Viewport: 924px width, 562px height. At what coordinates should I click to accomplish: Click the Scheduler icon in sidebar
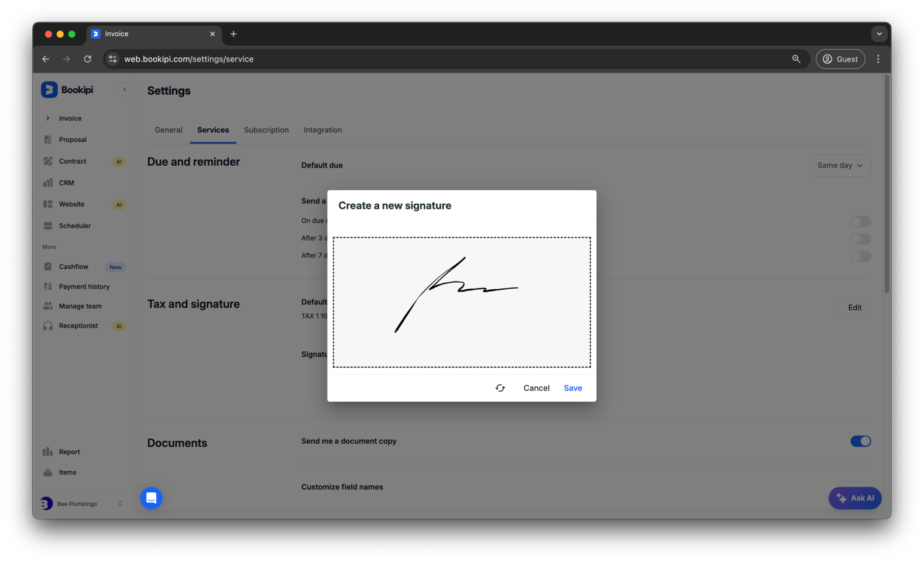[48, 226]
